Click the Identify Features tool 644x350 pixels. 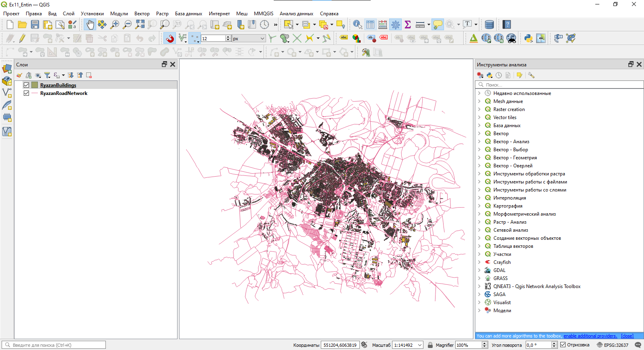(x=357, y=25)
